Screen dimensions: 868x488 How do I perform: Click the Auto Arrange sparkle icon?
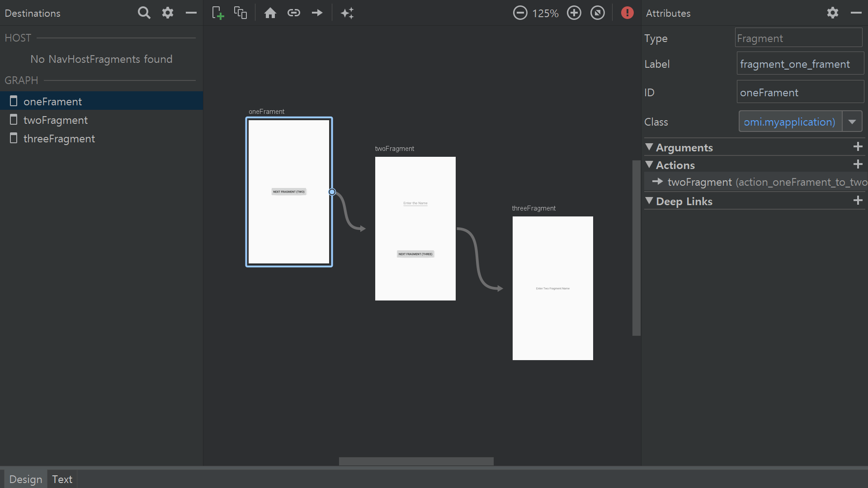point(347,13)
